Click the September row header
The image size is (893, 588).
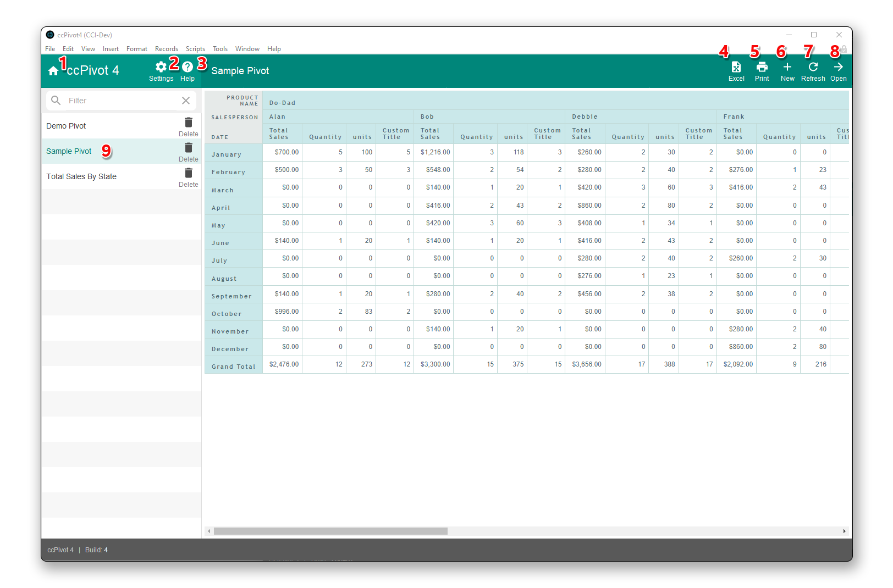(234, 295)
